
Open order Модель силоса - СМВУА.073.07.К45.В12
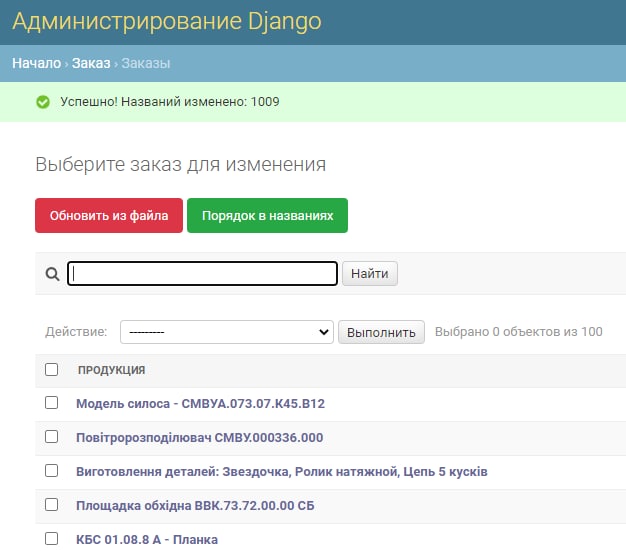pyautogui.click(x=200, y=404)
